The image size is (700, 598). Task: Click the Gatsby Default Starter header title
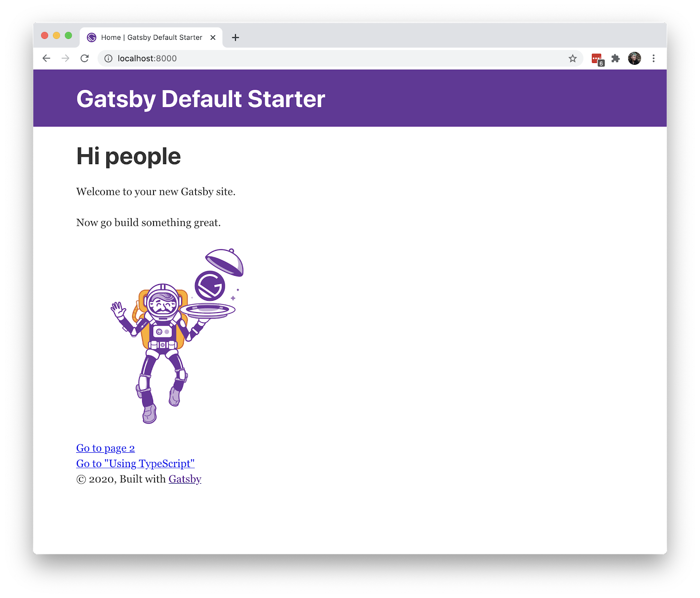coord(201,99)
